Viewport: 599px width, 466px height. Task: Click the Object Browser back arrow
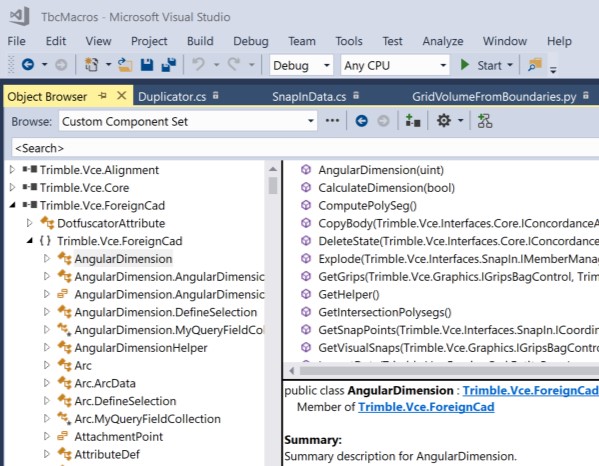[361, 121]
